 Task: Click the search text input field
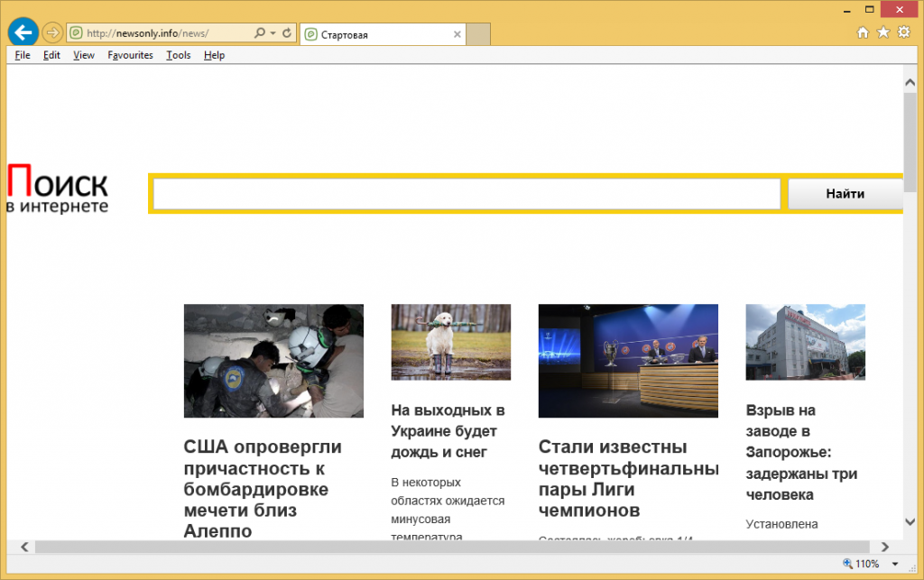(x=466, y=194)
